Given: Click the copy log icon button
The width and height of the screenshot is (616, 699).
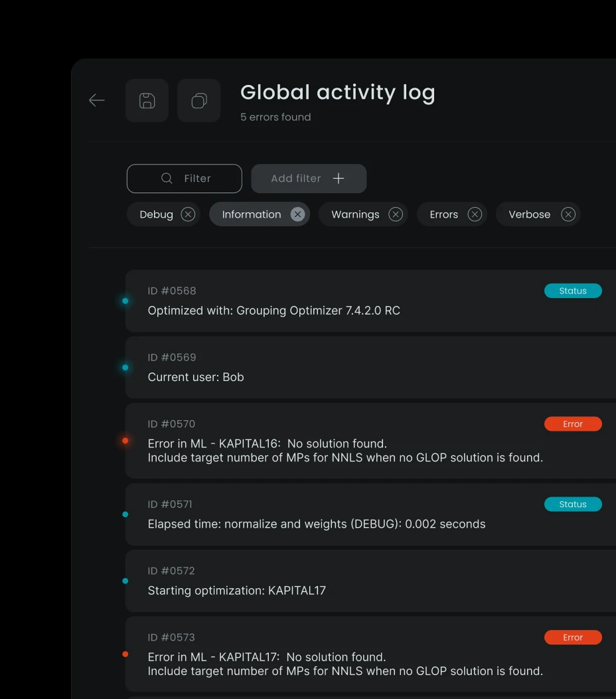Looking at the screenshot, I should tap(198, 100).
